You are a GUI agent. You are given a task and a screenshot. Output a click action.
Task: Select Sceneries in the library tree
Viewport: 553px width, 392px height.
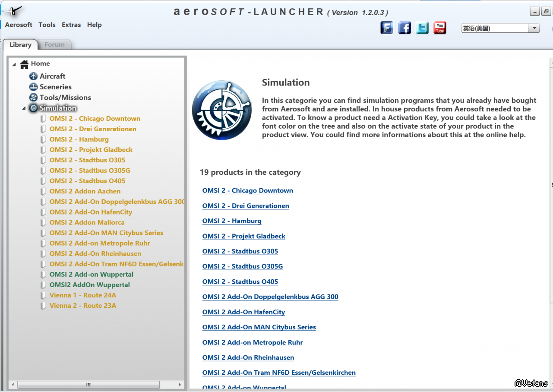pyautogui.click(x=56, y=87)
